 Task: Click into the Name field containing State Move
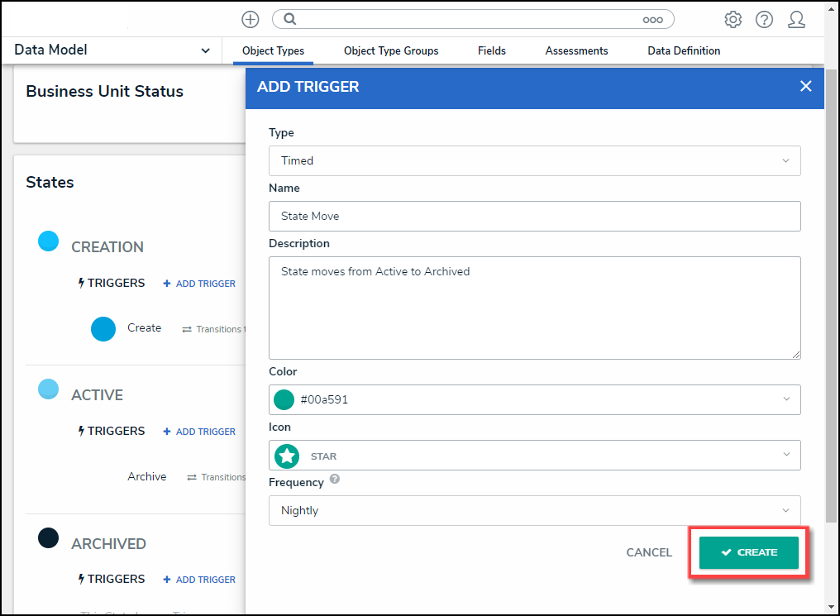(x=534, y=216)
